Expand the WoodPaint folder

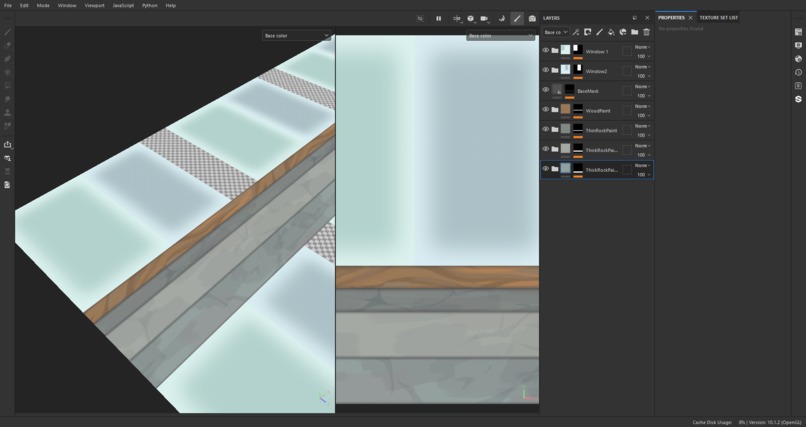click(x=555, y=109)
